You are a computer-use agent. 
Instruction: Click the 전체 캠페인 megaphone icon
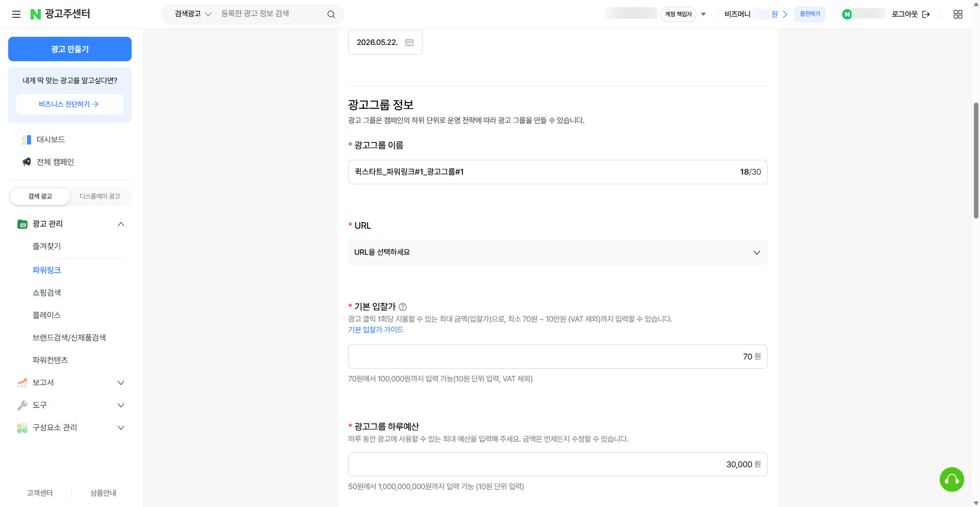27,162
